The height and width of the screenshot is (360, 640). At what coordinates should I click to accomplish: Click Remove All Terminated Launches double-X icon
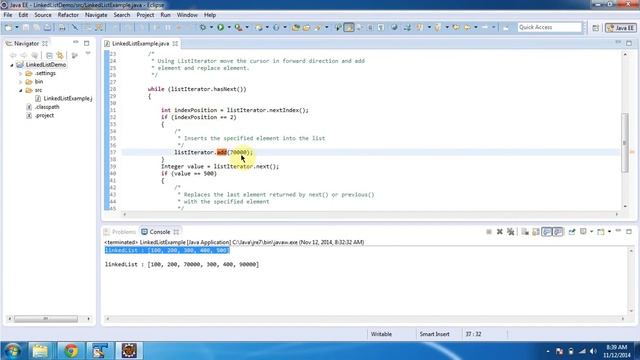(510, 232)
